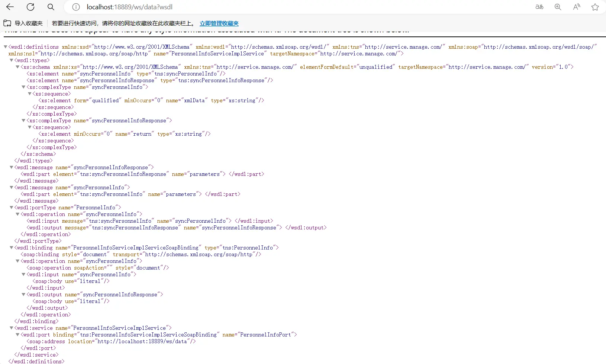Click the closing /wsdl:port tag
606x364 pixels.
coord(38,348)
